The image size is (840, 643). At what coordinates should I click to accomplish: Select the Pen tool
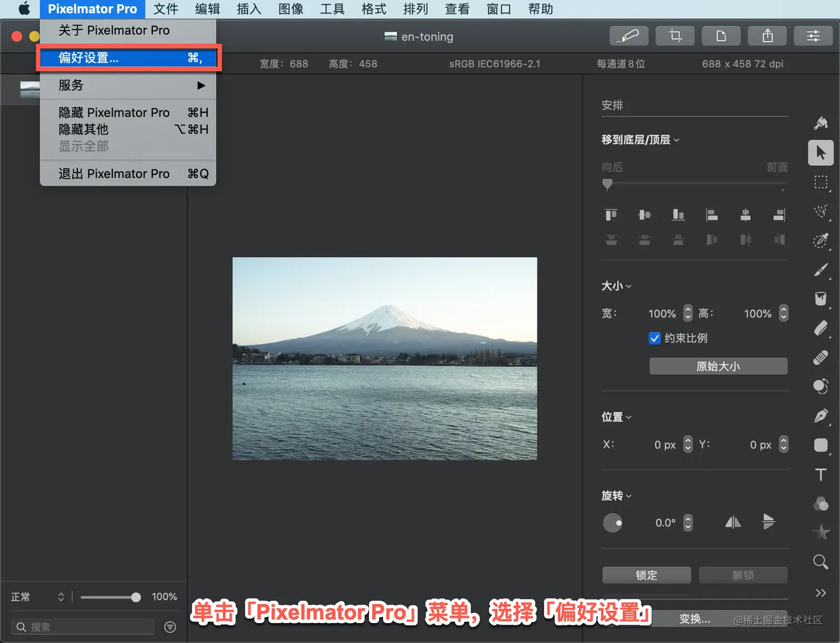tap(821, 415)
